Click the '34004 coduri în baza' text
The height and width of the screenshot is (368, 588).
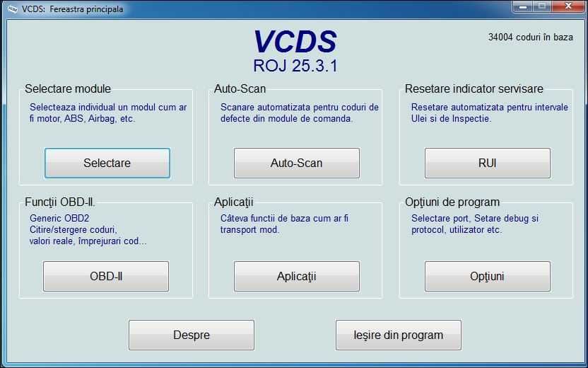pyautogui.click(x=531, y=38)
